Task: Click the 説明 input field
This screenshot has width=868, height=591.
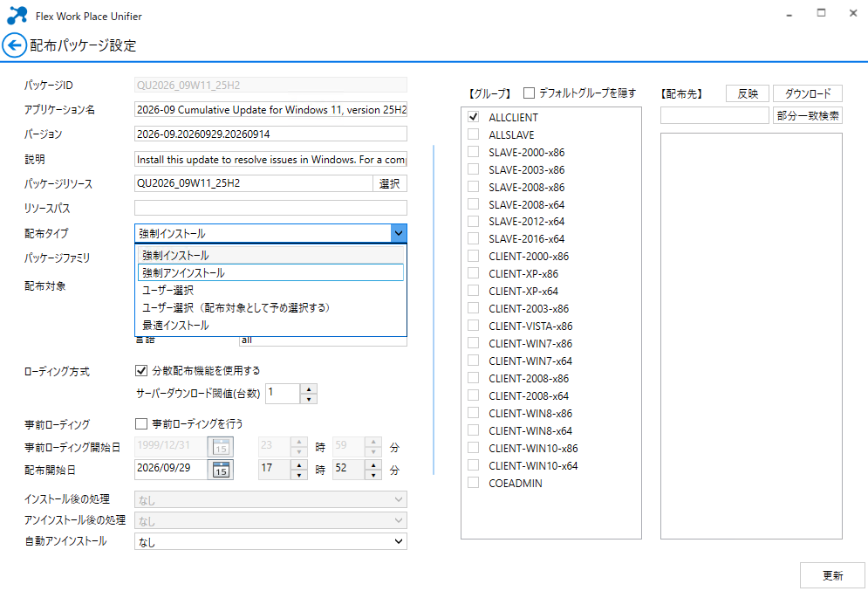Action: (x=270, y=160)
